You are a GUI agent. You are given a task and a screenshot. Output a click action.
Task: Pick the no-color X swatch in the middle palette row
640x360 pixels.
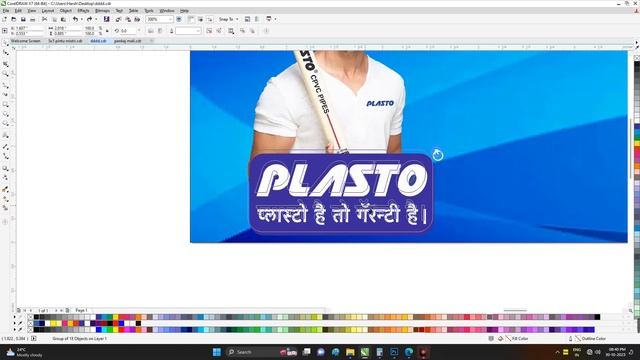[x=30, y=323]
